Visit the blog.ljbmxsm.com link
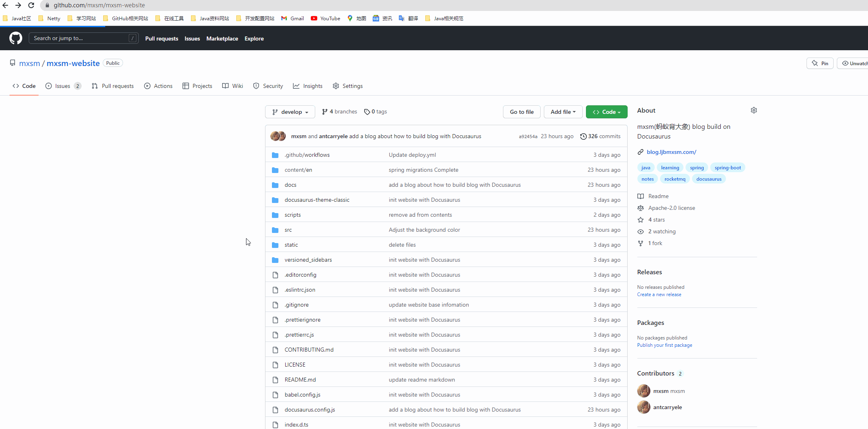Screen dimensions: 868x429 point(672,152)
